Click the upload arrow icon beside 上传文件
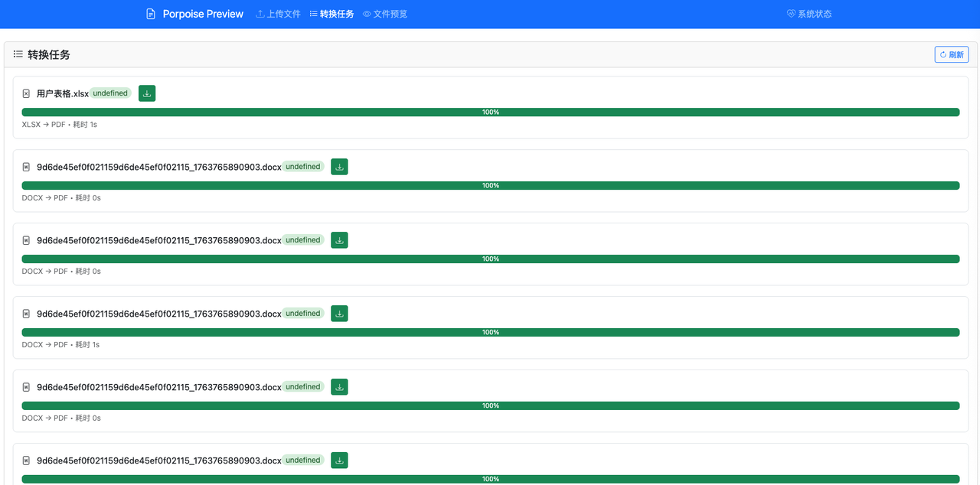This screenshot has height=485, width=980. coord(260,14)
